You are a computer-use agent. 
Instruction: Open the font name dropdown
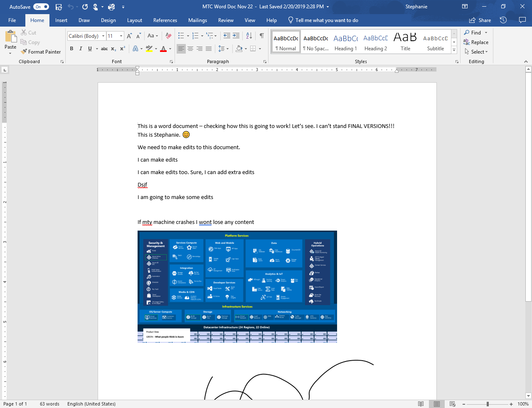pos(103,36)
